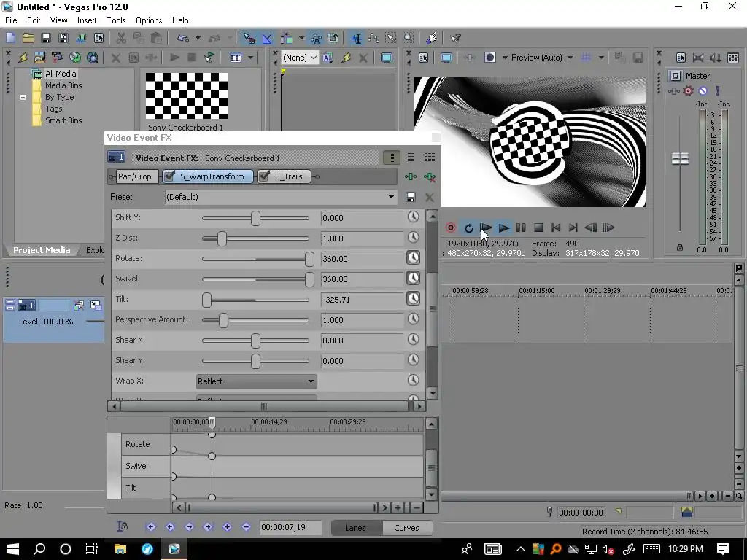Toggle animate clock for Z Dist

click(413, 238)
